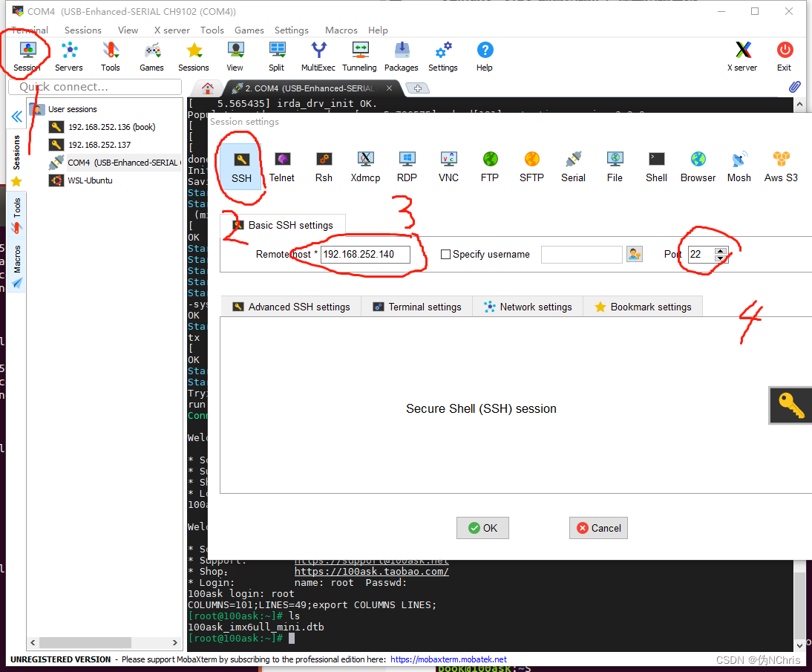This screenshot has width=812, height=672.
Task: Select the Telnet session type
Action: (x=282, y=167)
